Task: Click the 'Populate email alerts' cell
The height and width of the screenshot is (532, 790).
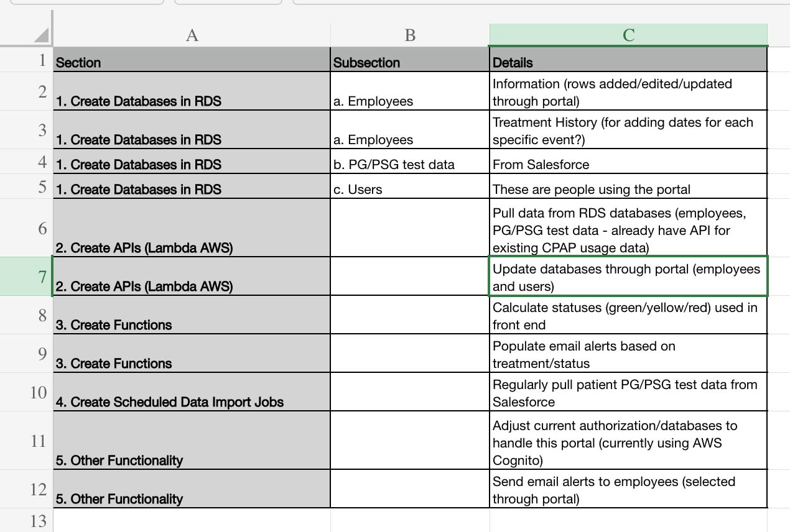Action: pyautogui.click(x=628, y=354)
